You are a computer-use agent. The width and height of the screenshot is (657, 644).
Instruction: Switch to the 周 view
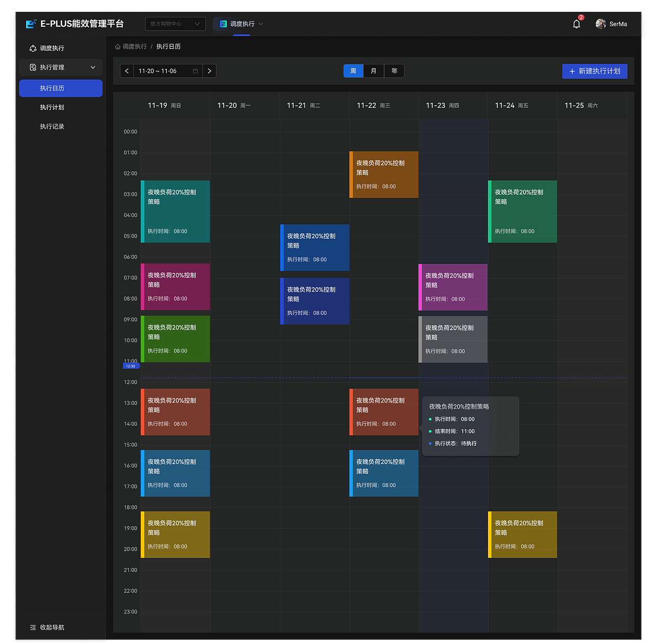pos(353,71)
